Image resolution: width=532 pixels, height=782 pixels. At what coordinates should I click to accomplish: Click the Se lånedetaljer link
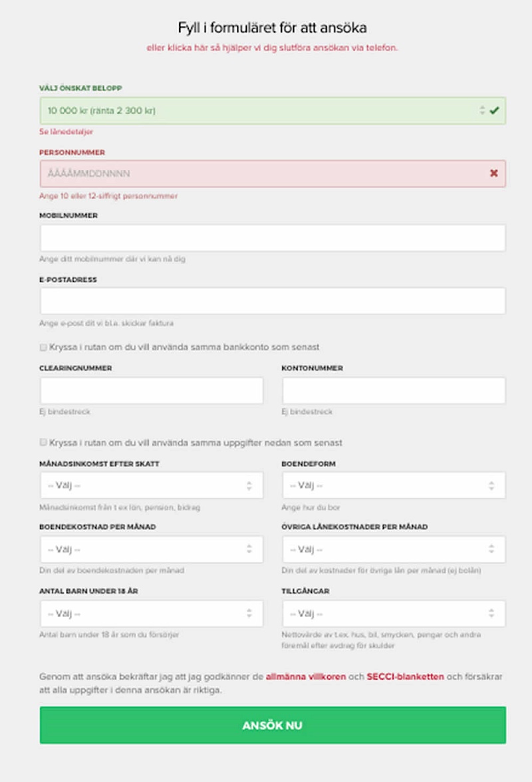(66, 132)
